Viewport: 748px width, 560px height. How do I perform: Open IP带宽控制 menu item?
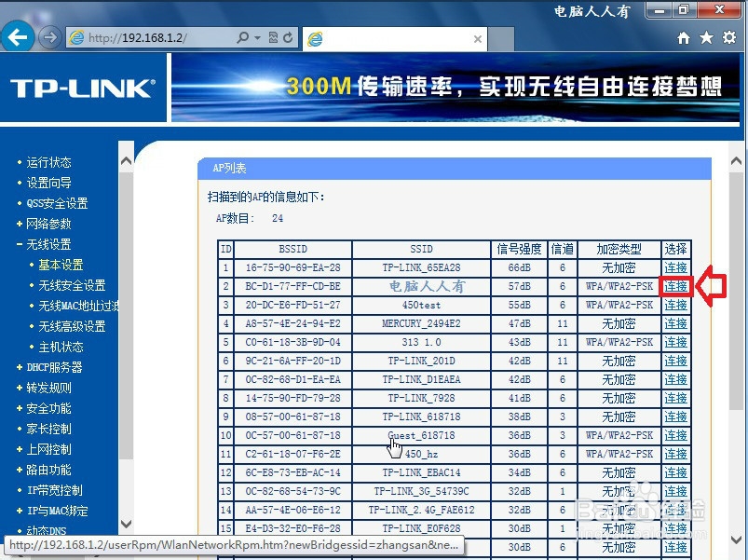54,490
